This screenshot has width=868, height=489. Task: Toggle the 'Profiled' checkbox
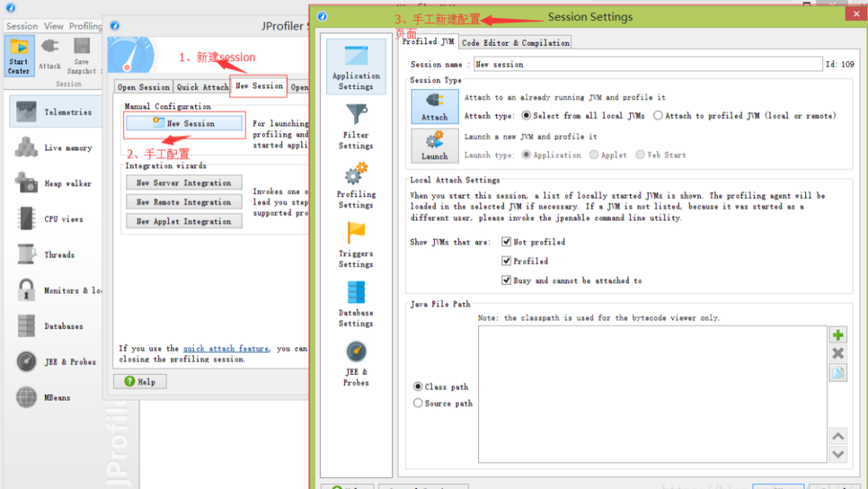[506, 260]
